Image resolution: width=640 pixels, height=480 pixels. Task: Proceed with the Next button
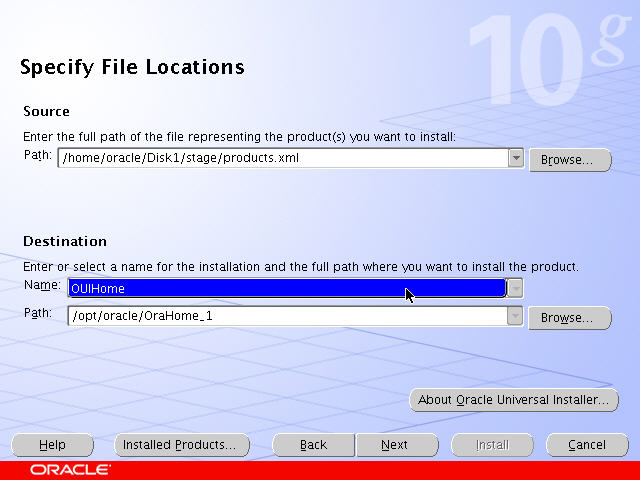pyautogui.click(x=397, y=445)
